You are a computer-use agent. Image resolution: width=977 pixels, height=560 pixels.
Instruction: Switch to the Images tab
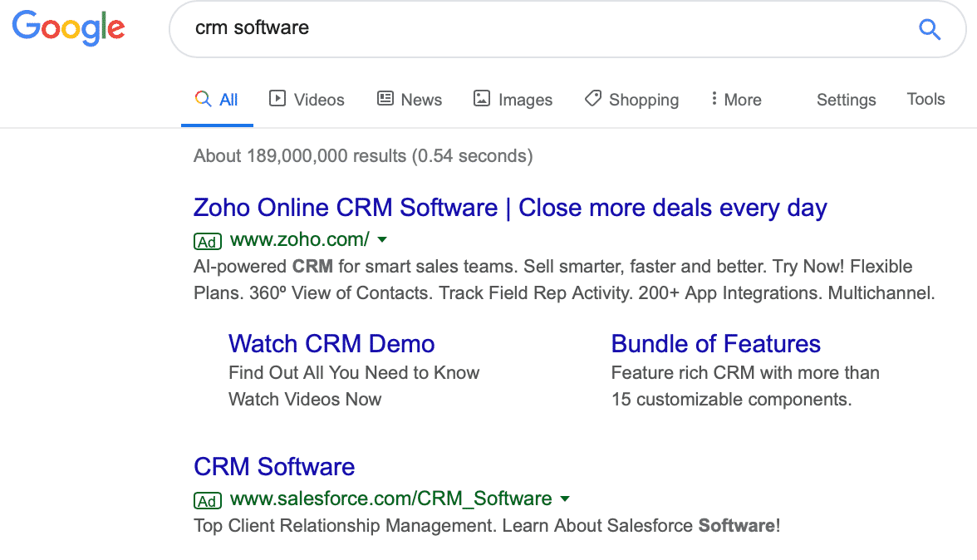(513, 100)
